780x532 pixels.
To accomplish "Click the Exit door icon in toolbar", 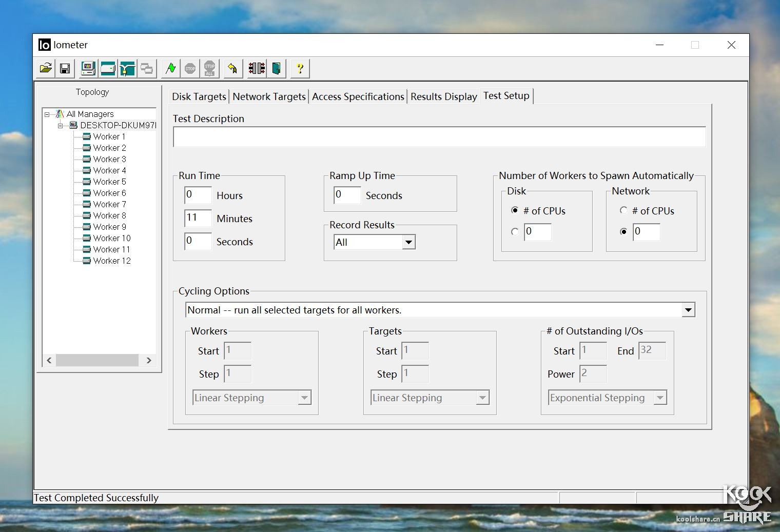I will coord(277,68).
